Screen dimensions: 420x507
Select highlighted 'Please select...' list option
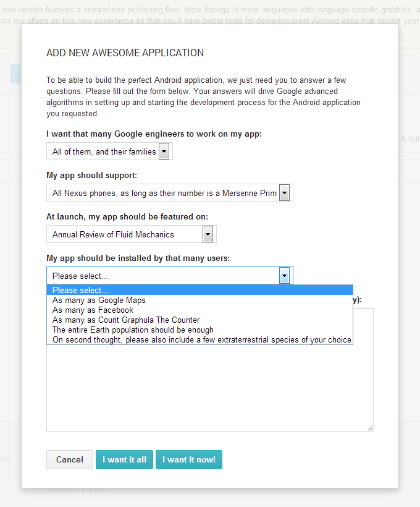point(80,291)
